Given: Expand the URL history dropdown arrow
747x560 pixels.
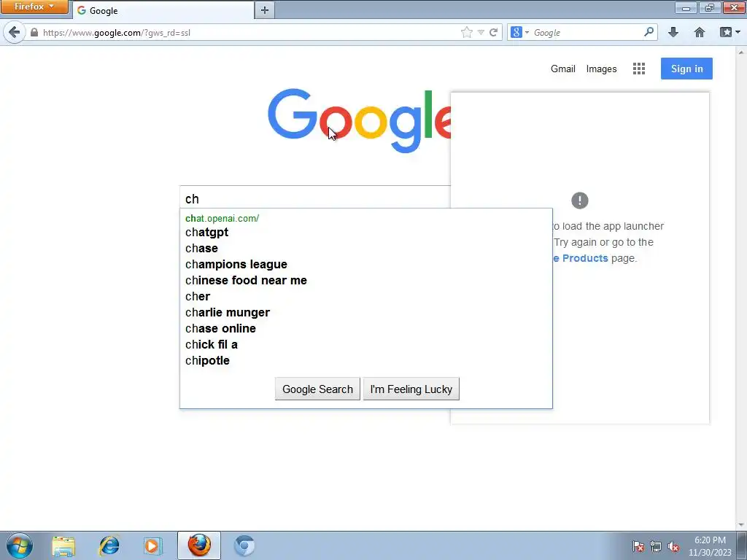Looking at the screenshot, I should (481, 32).
